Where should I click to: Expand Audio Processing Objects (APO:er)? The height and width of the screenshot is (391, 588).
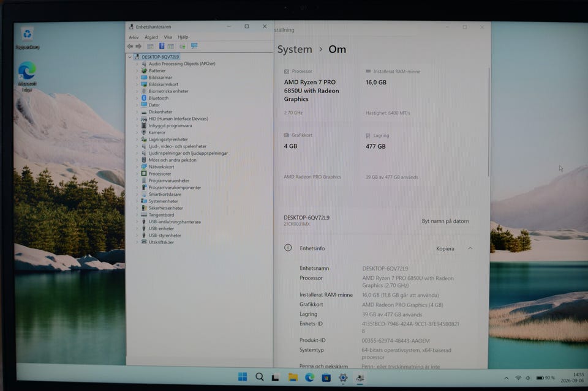coord(137,64)
